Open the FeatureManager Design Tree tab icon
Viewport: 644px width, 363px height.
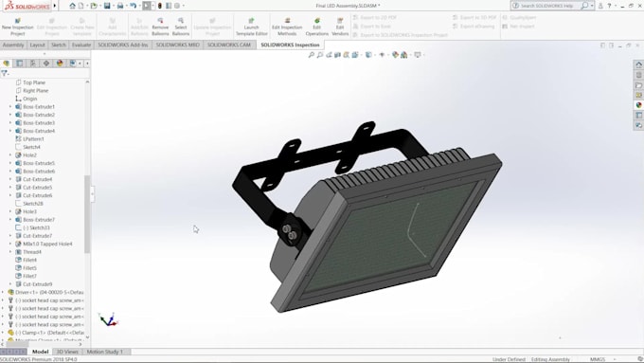click(x=7, y=64)
